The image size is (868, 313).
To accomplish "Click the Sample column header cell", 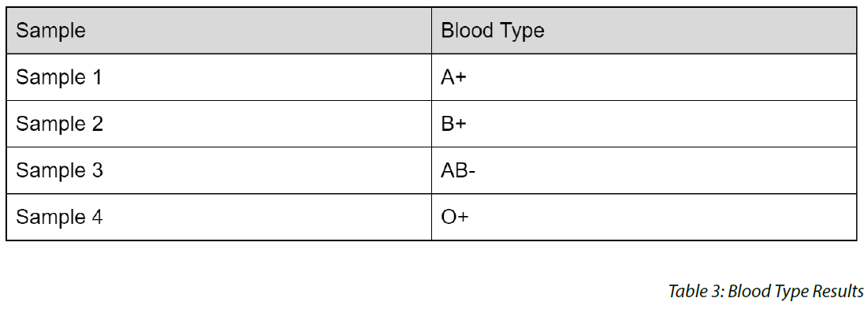I will click(x=218, y=31).
